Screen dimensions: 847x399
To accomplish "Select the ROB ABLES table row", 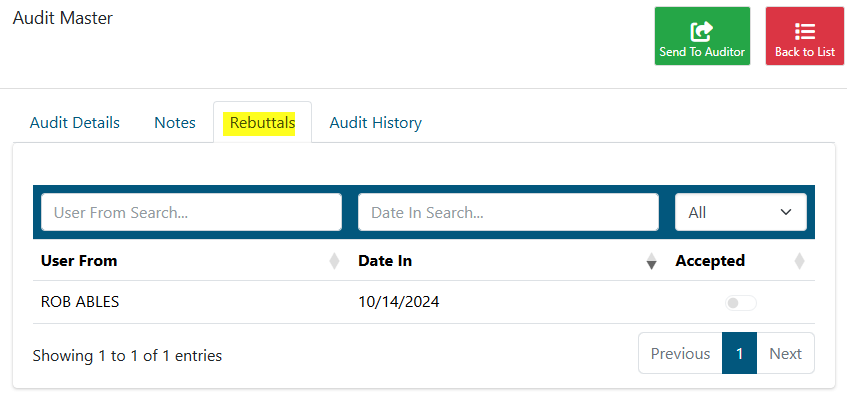I will tap(424, 302).
